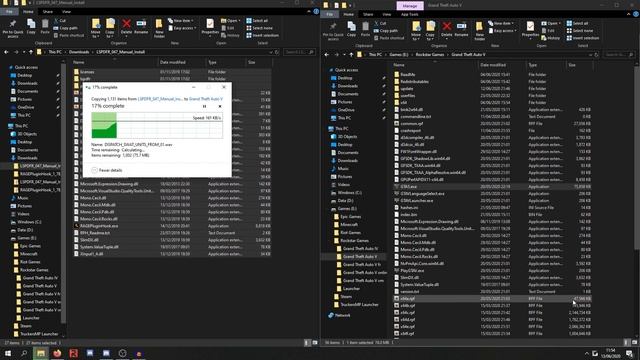Collapse copy dialog with Fewer details
Screen dimensions: 640x360
(x=107, y=170)
